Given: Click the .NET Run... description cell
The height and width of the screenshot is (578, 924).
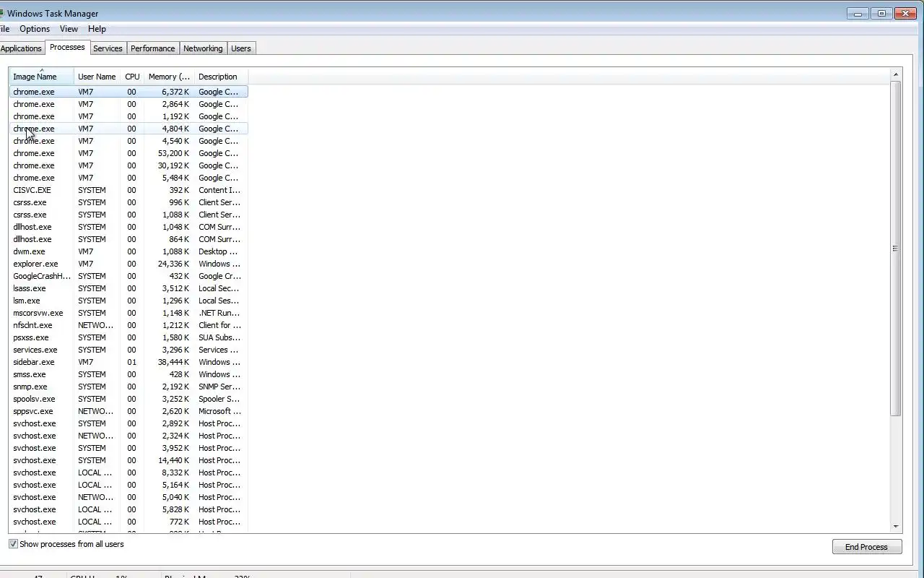Looking at the screenshot, I should [219, 313].
